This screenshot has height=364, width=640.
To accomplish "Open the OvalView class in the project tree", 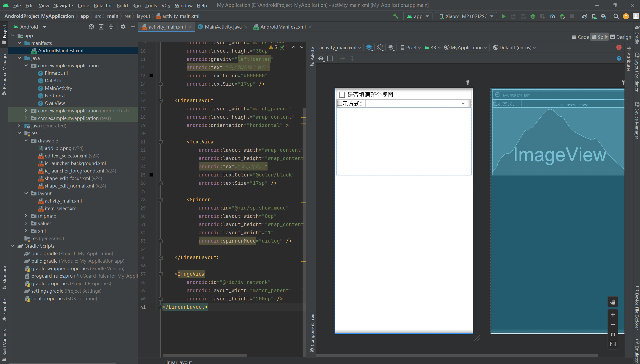I will coord(55,103).
